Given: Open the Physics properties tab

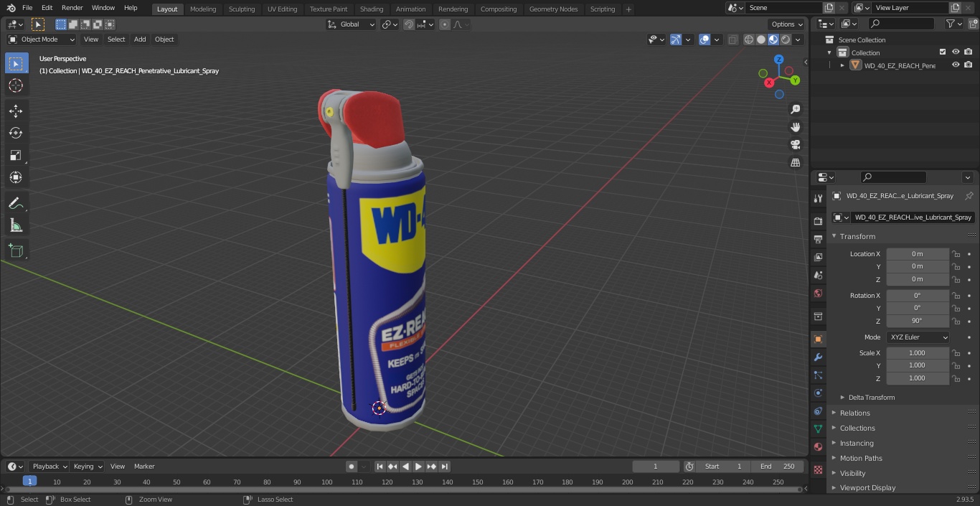Looking at the screenshot, I should coord(818,393).
